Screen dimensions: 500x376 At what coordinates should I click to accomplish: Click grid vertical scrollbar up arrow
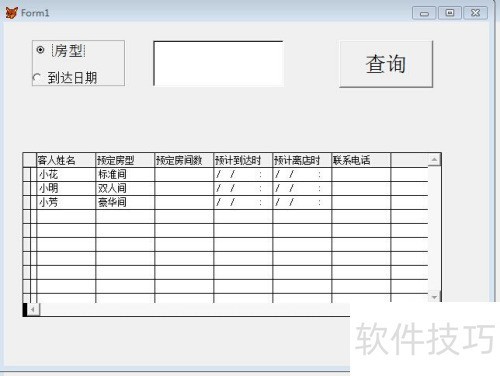pos(434,160)
